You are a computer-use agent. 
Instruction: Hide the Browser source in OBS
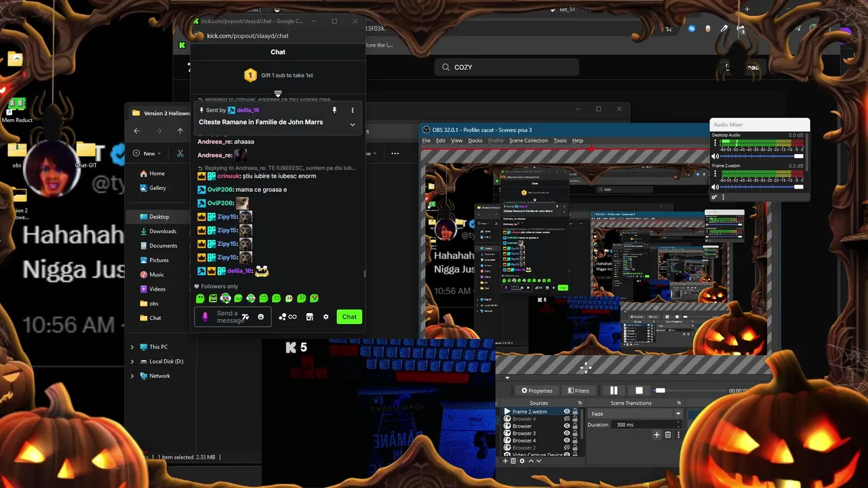click(567, 426)
